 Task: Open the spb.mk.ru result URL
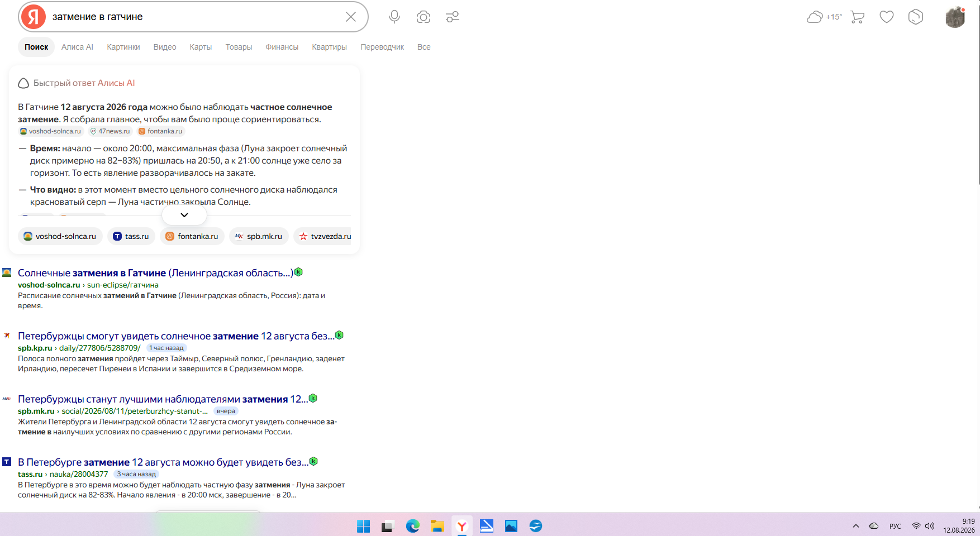113,411
